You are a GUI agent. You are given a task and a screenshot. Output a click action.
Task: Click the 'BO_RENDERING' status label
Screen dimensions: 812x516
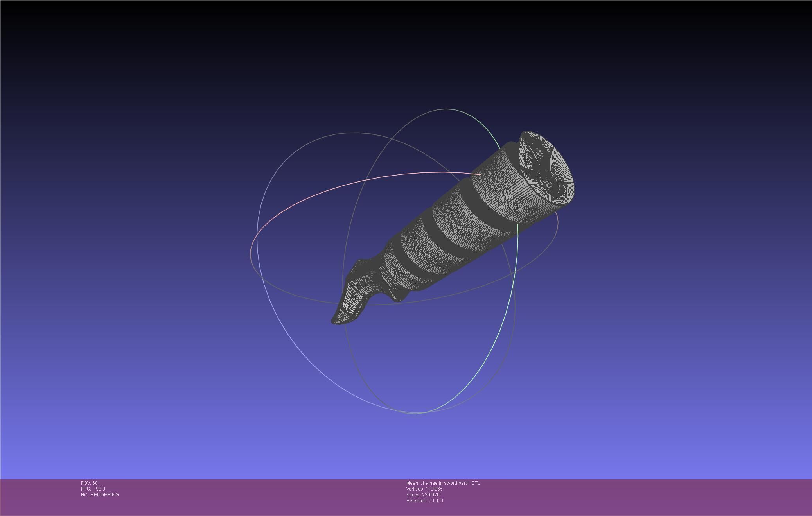click(x=100, y=495)
